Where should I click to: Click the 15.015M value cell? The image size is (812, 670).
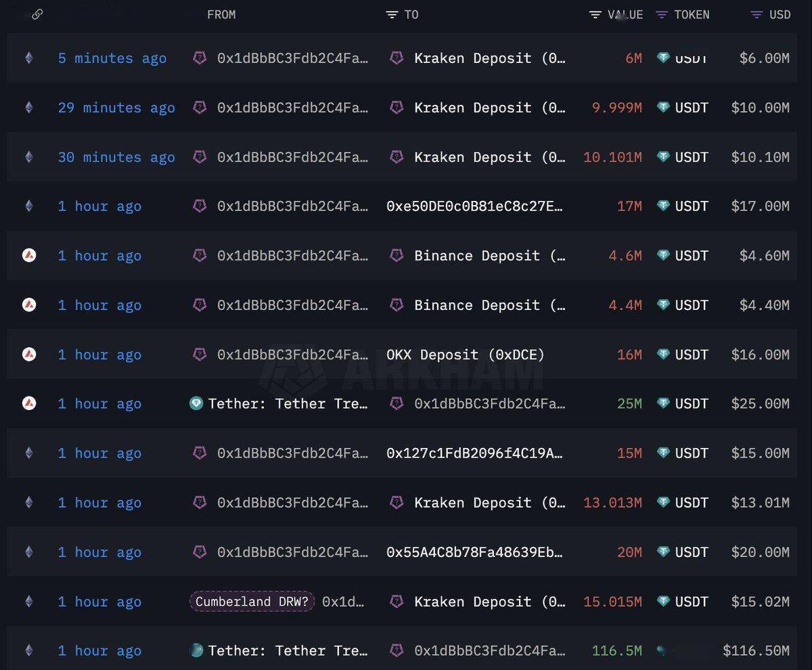pyautogui.click(x=612, y=601)
